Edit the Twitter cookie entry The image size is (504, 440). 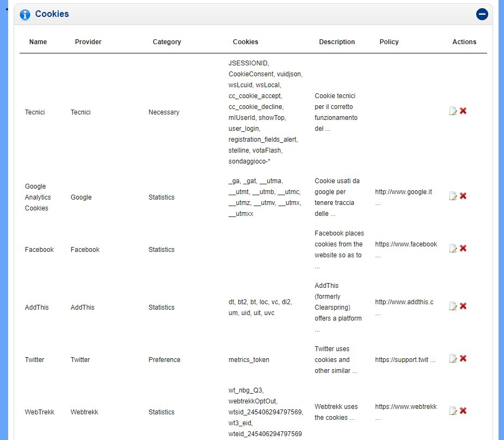pyautogui.click(x=453, y=359)
